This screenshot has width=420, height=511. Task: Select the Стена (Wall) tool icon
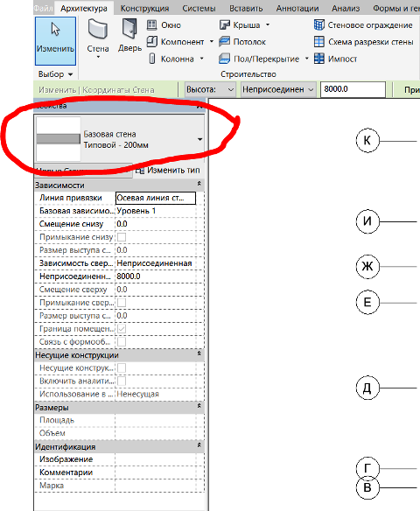point(98,30)
